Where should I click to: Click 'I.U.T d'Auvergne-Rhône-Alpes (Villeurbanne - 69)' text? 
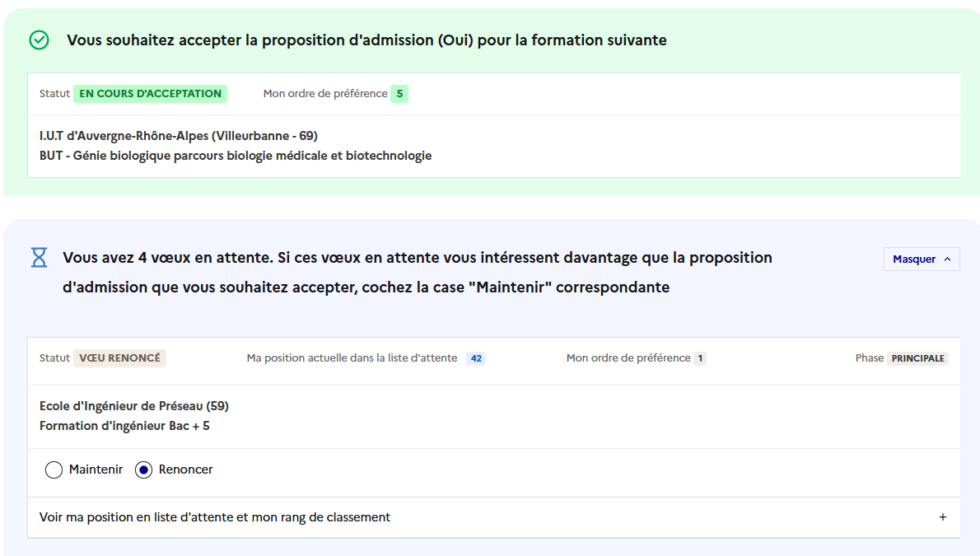(x=179, y=136)
